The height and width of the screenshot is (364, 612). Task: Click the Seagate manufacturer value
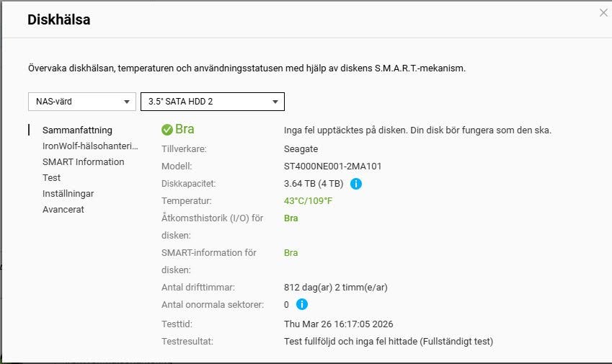(301, 149)
